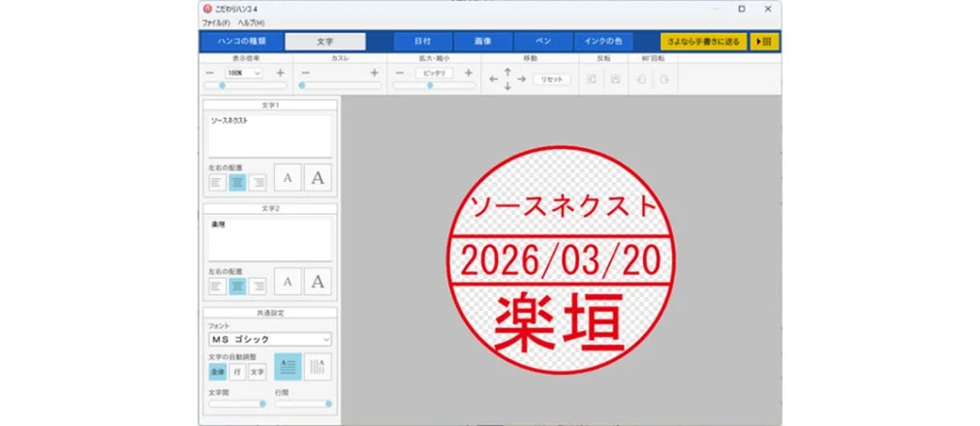Viewport: 980px width, 426px height.
Task: Select 文字 auto-adjust mode
Action: coord(257,372)
